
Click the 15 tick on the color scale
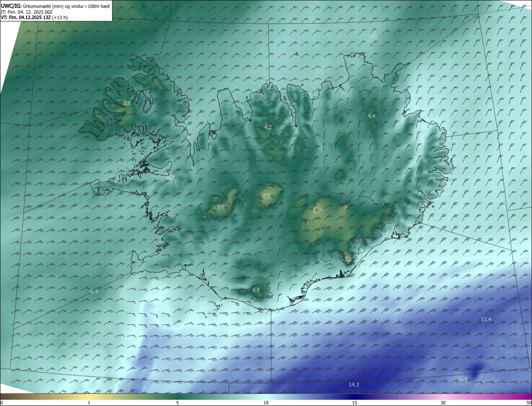[355, 403]
